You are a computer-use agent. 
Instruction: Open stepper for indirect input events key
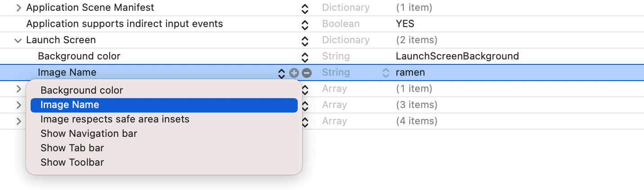pos(305,25)
